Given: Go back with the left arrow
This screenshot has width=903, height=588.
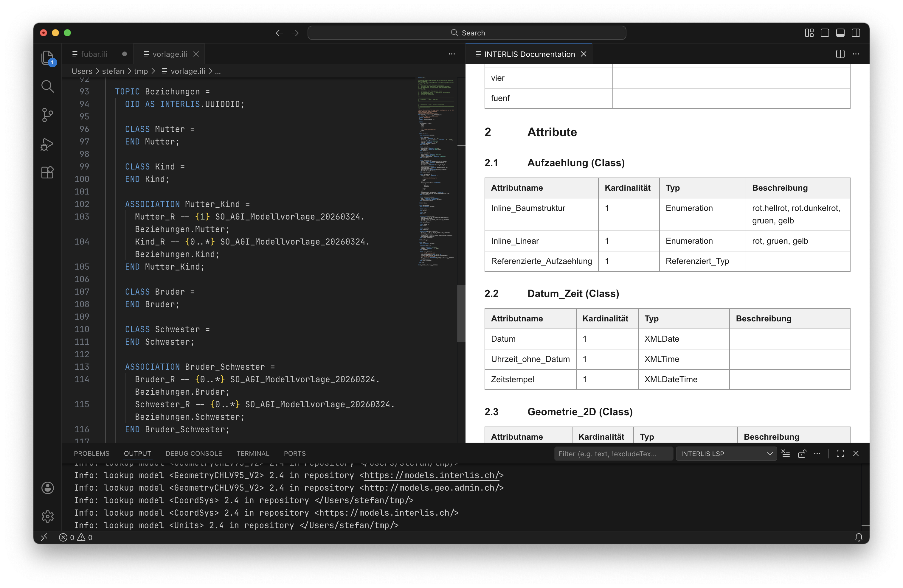Looking at the screenshot, I should 280,33.
